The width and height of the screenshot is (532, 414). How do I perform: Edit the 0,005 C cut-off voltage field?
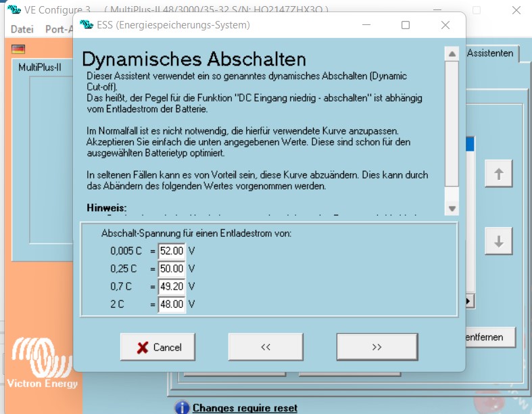(x=172, y=251)
